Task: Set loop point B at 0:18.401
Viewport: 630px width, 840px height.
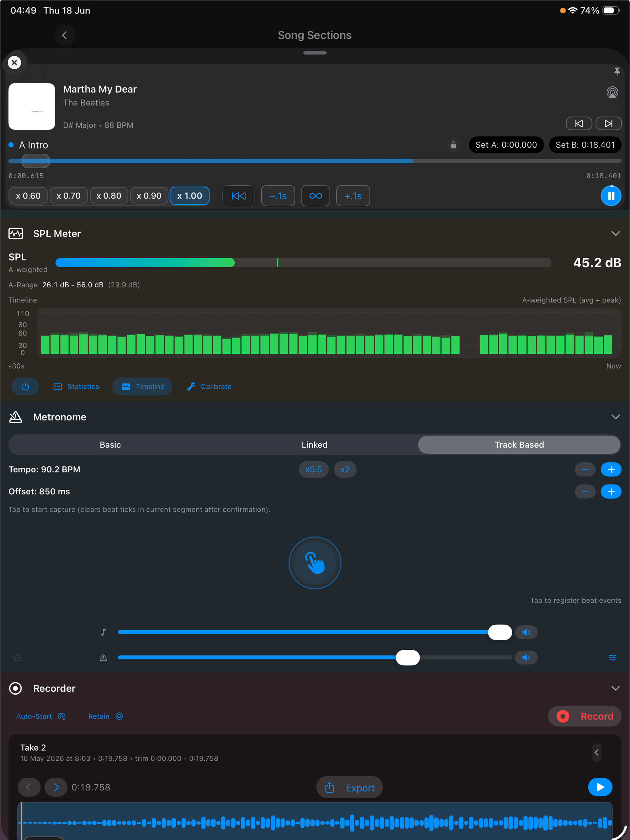Action: [x=585, y=145]
